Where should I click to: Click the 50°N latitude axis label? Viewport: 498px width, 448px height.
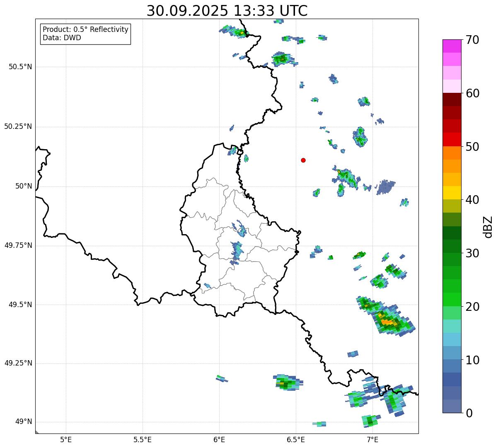pyautogui.click(x=23, y=186)
